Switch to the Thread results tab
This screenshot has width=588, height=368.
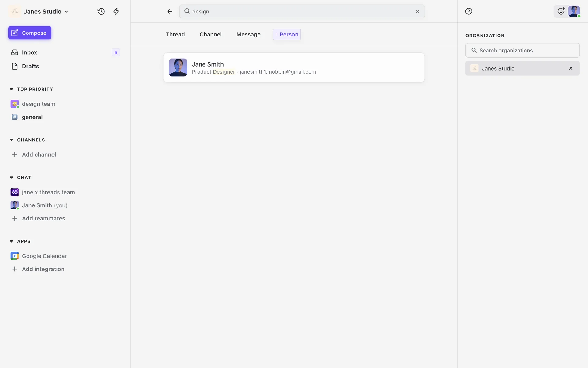coord(175,34)
